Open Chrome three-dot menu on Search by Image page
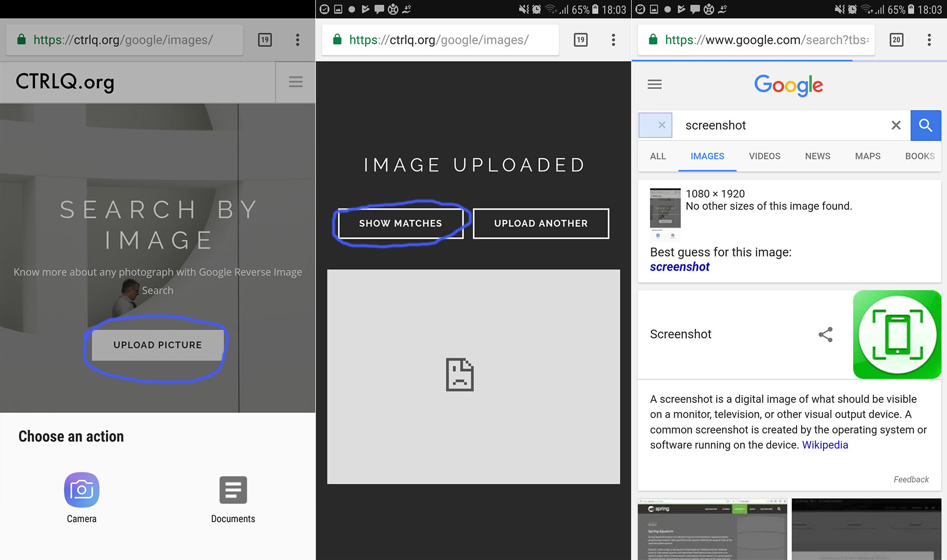The image size is (947, 560). tap(297, 40)
